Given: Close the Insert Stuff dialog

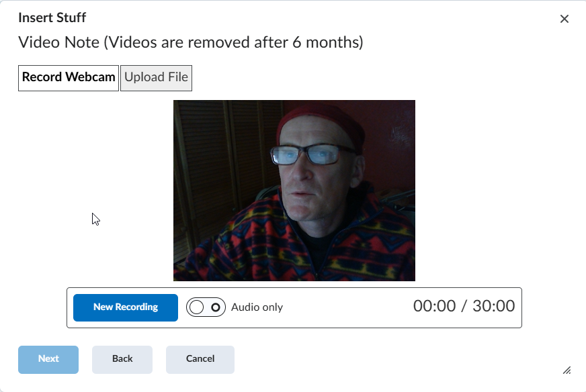Looking at the screenshot, I should pyautogui.click(x=565, y=19).
